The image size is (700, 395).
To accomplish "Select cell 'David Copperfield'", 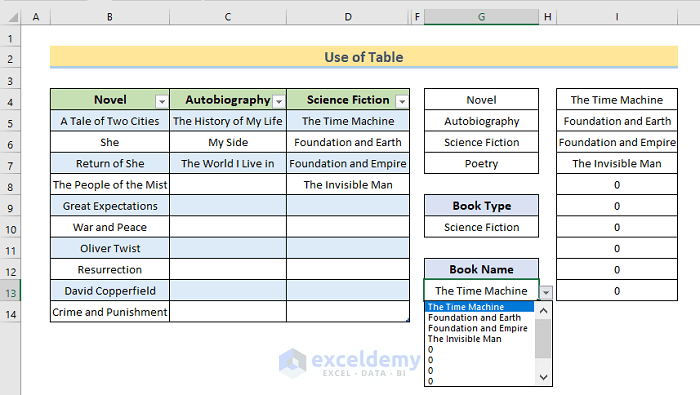I will [x=110, y=291].
